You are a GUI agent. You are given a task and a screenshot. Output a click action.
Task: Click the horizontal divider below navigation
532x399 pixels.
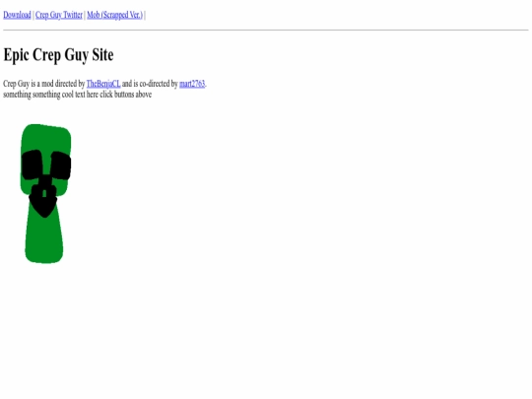coord(266,30)
